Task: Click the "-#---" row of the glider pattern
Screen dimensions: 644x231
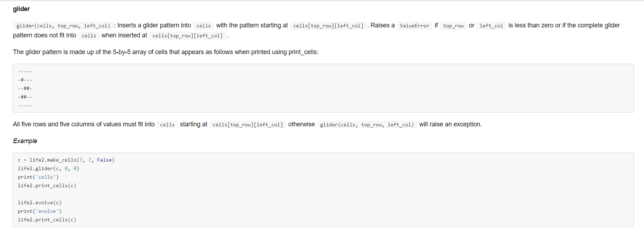Action: point(25,80)
